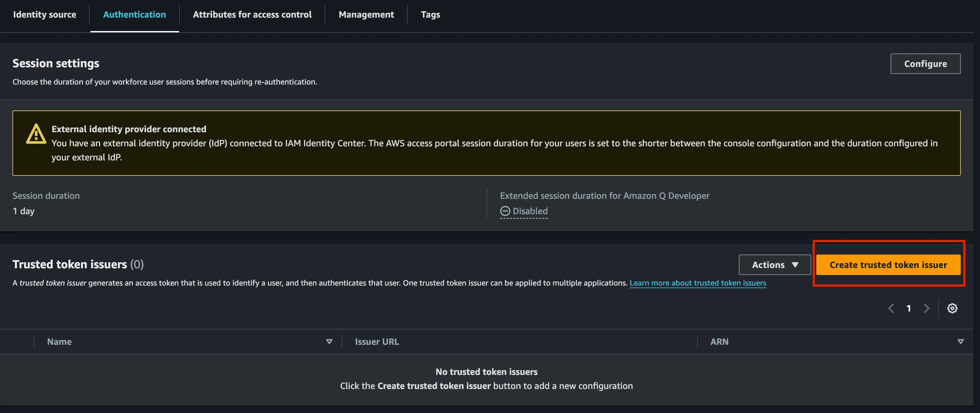This screenshot has height=413, width=980.
Task: Switch to the Authentication tab
Action: pos(134,14)
